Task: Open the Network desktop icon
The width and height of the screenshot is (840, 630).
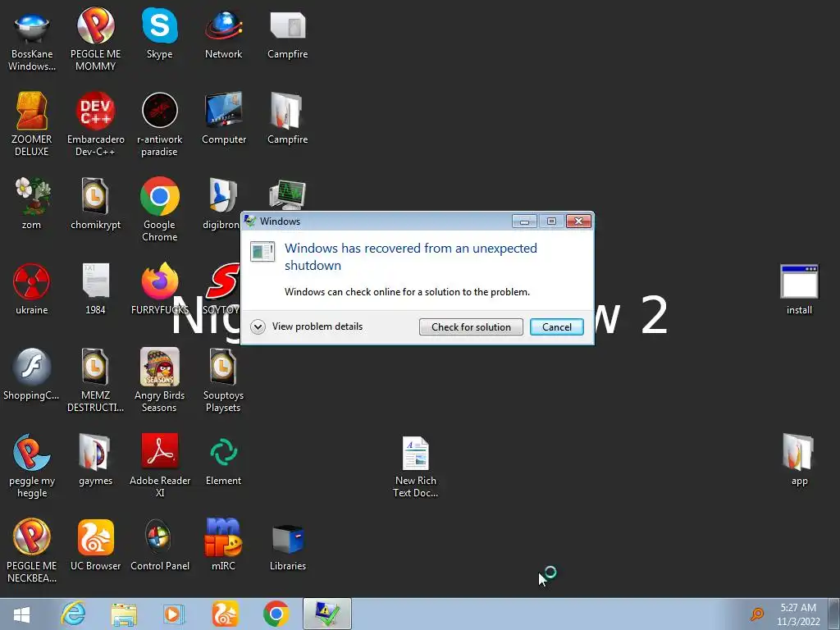Action: click(223, 33)
